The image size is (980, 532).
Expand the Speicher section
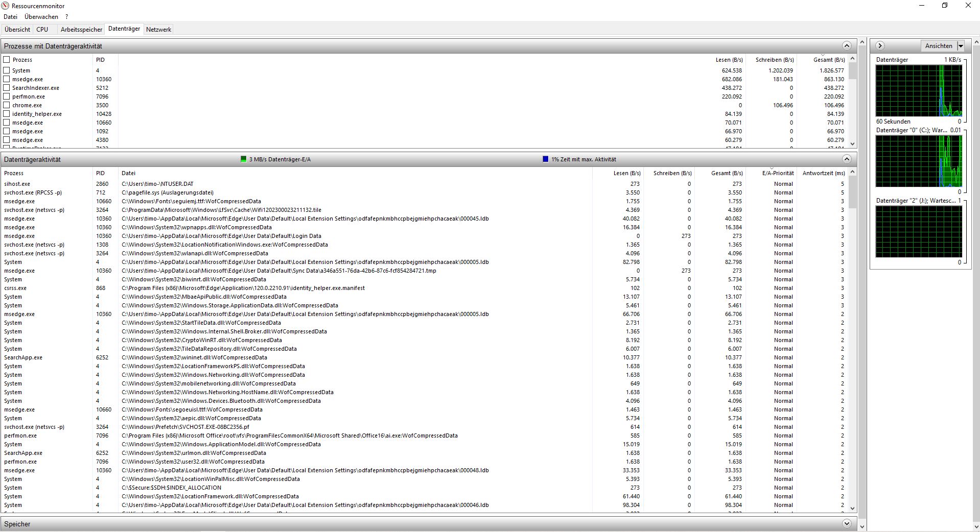click(847, 524)
